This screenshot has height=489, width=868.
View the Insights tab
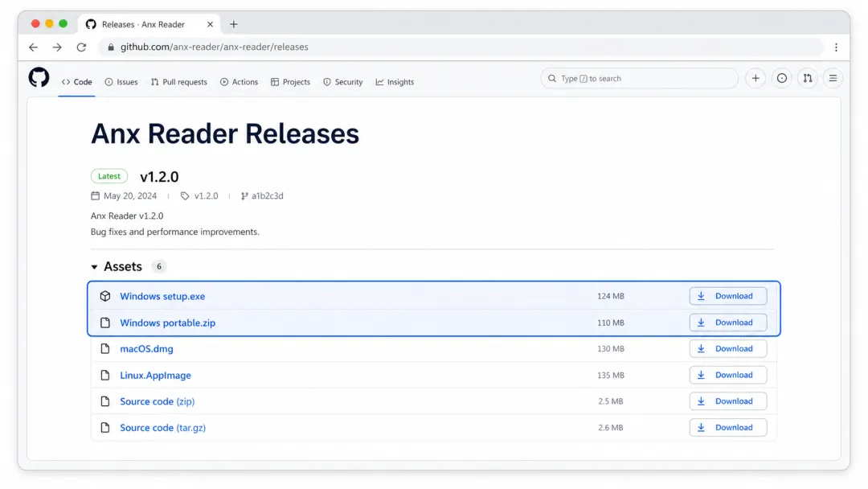(395, 82)
